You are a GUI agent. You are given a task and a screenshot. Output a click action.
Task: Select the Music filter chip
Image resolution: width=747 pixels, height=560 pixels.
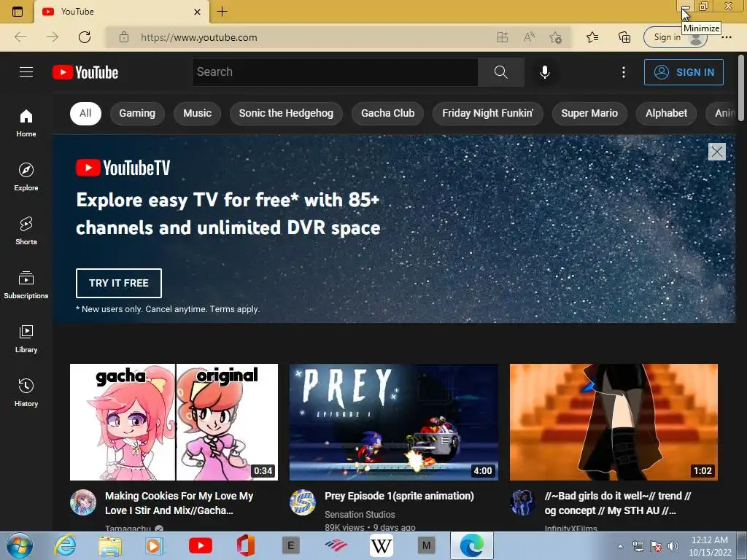click(197, 113)
